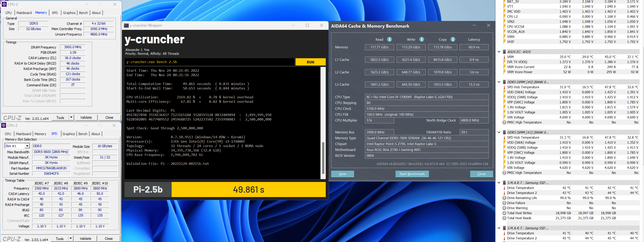644x242 pixels.
Task: Collapse the ASUS EC sensor group
Action: 499,52
